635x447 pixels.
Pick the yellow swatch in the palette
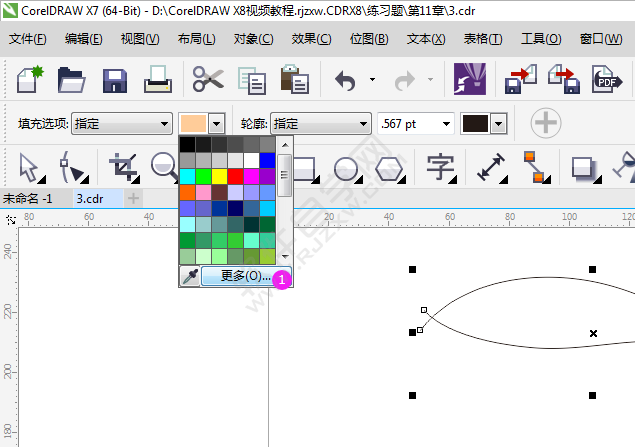pyautogui.click(x=219, y=177)
